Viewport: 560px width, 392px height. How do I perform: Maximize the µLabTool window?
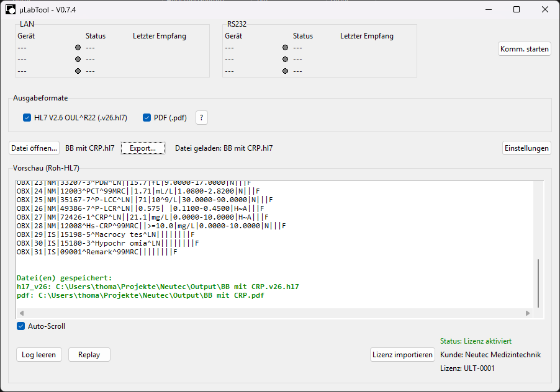click(x=517, y=10)
